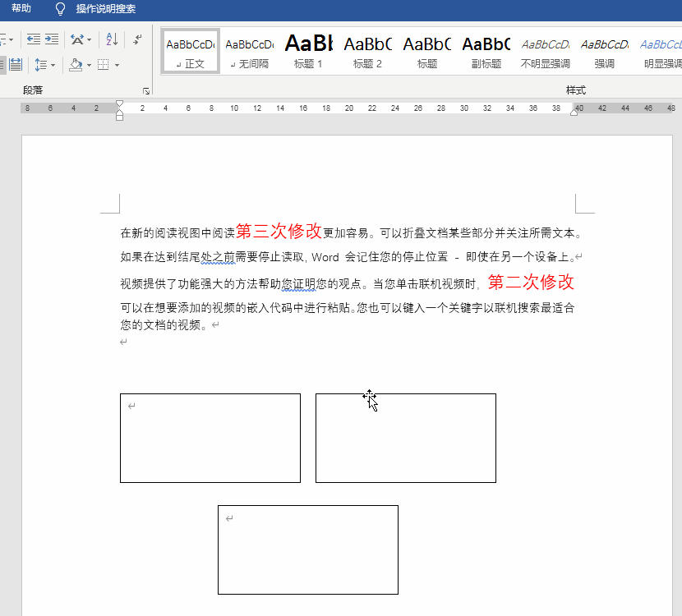Click the right indent marker on the ruler
Image resolution: width=682 pixels, height=616 pixels.
coord(574,113)
